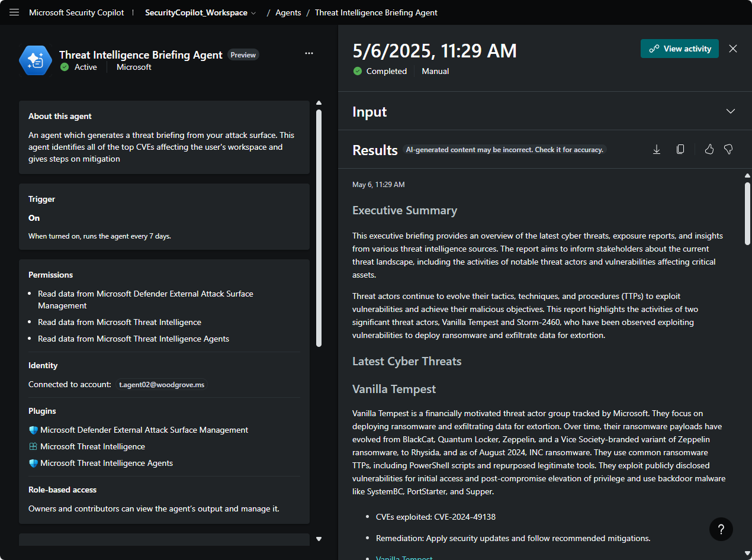752x560 pixels.
Task: Close the run details panel
Action: pyautogui.click(x=733, y=49)
